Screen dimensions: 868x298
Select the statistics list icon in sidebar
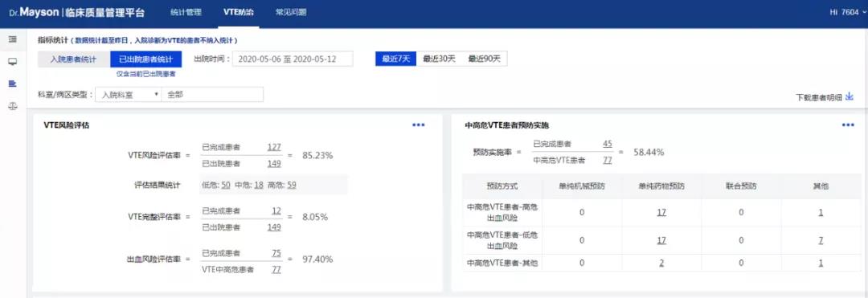pyautogui.click(x=13, y=84)
